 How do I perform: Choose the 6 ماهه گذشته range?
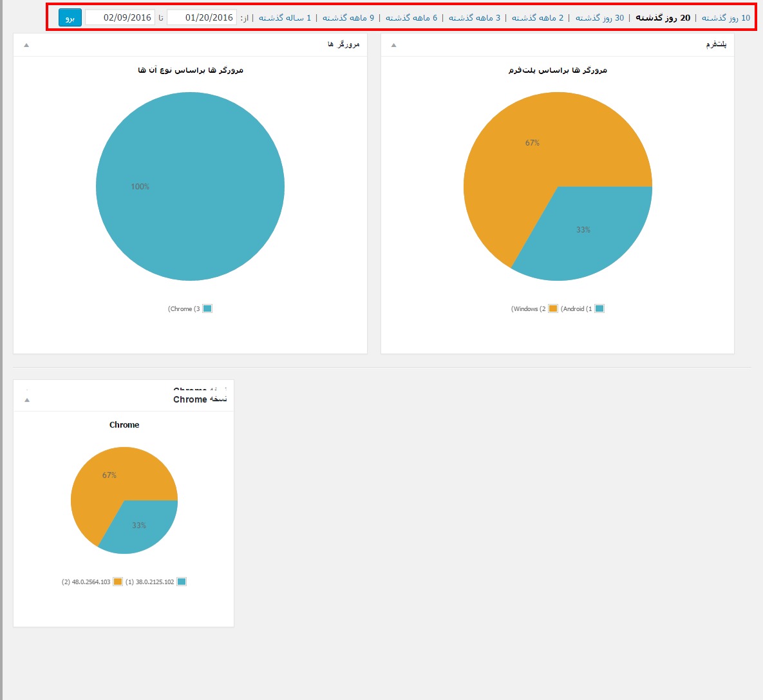(411, 17)
